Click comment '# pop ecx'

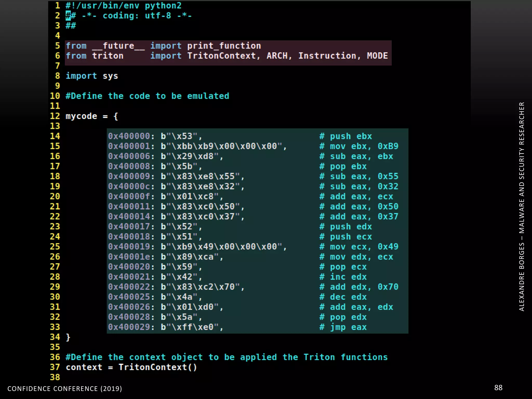click(x=343, y=267)
